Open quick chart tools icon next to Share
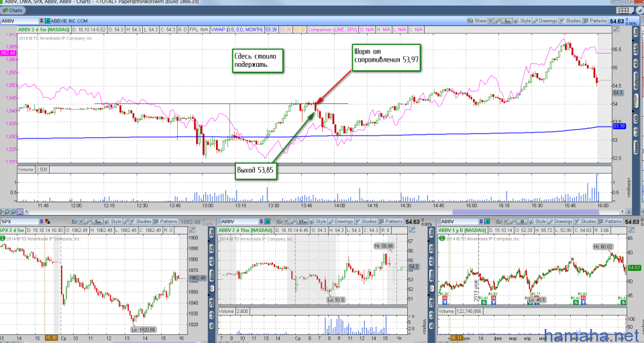Viewport: 644px width, 343px height. (491, 21)
